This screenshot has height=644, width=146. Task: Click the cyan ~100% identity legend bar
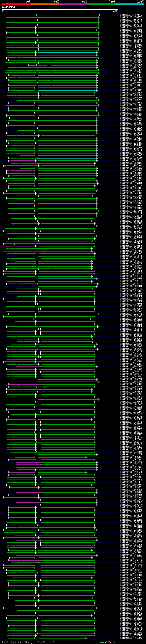click(x=130, y=4)
